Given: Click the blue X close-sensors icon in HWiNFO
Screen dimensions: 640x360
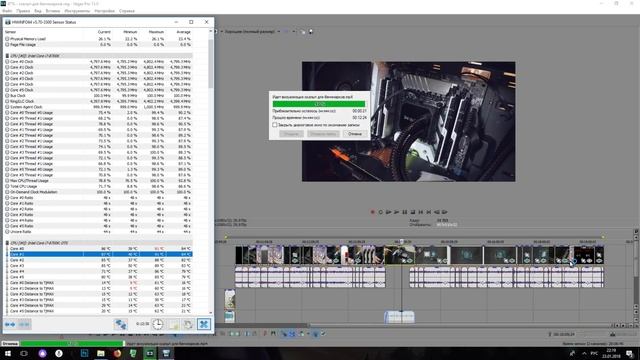Looking at the screenshot, I should tap(204, 324).
